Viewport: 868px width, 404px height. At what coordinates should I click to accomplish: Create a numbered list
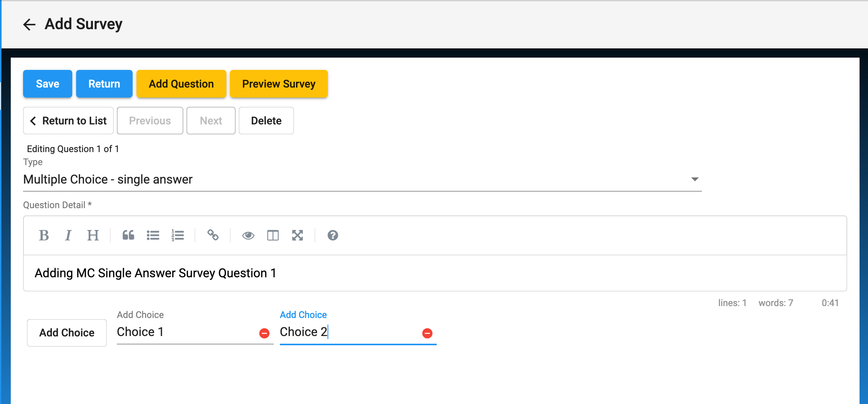point(178,235)
